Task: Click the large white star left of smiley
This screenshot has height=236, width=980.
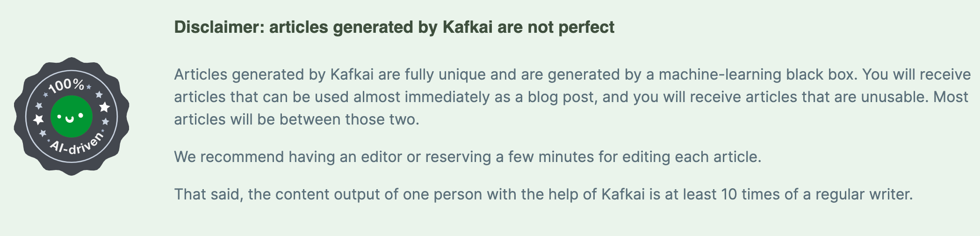Action: point(38,119)
